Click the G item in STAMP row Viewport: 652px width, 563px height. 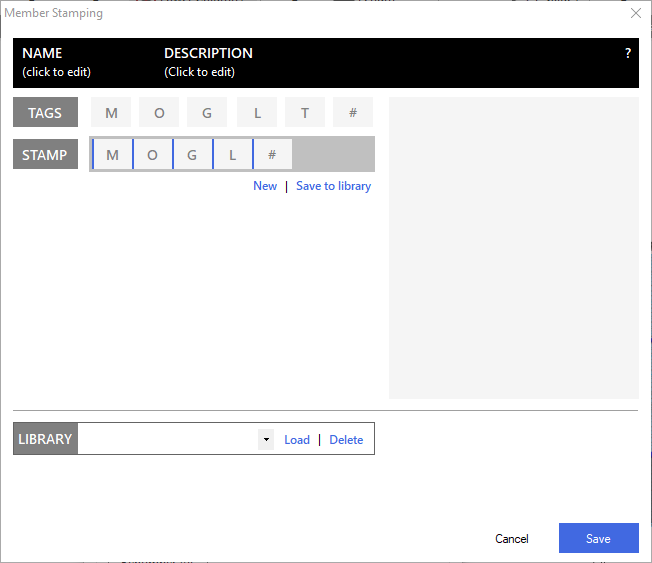[x=193, y=155]
